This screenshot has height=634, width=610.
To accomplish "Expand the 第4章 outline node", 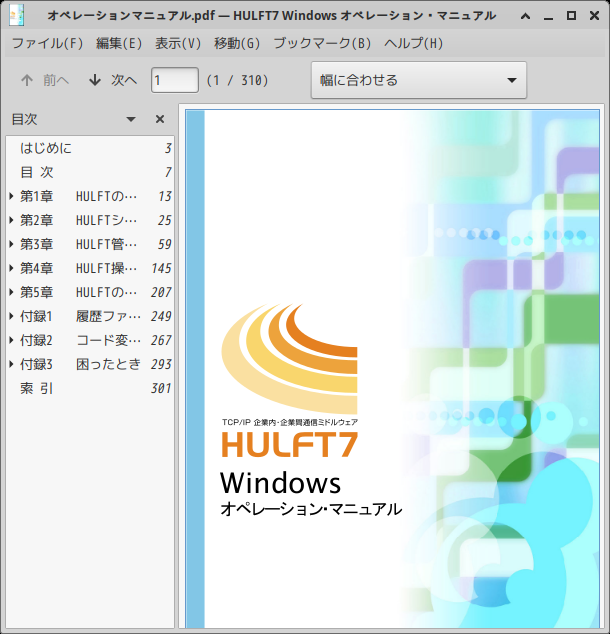I will click(12, 268).
